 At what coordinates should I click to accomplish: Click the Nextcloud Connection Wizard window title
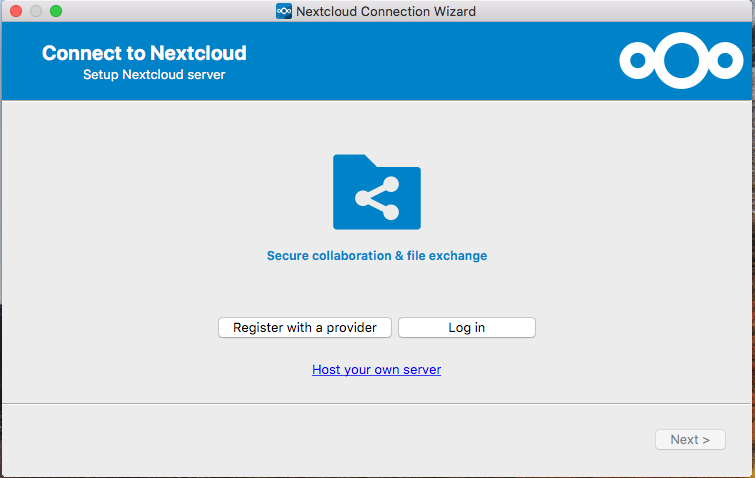tap(386, 12)
